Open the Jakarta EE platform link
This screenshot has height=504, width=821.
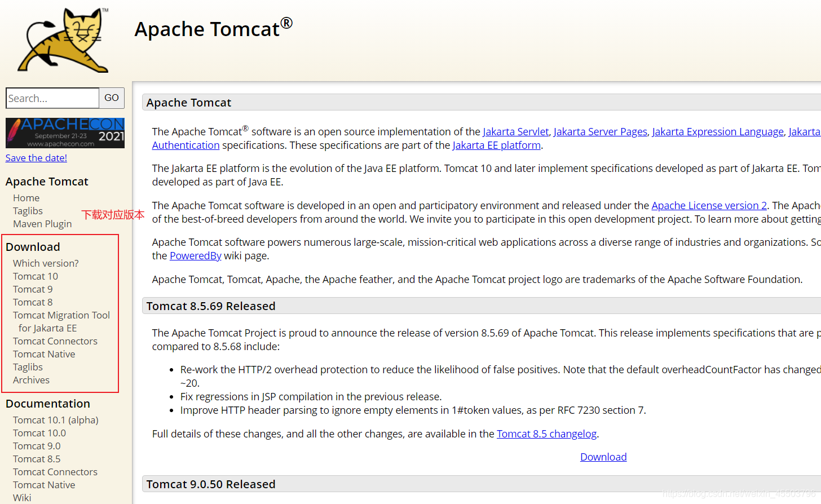click(x=497, y=145)
